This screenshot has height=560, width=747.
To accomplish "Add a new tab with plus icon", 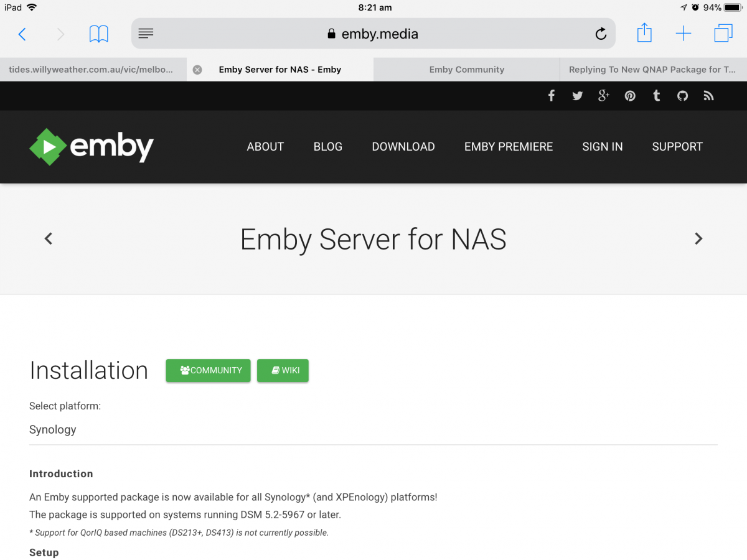I will 684,34.
